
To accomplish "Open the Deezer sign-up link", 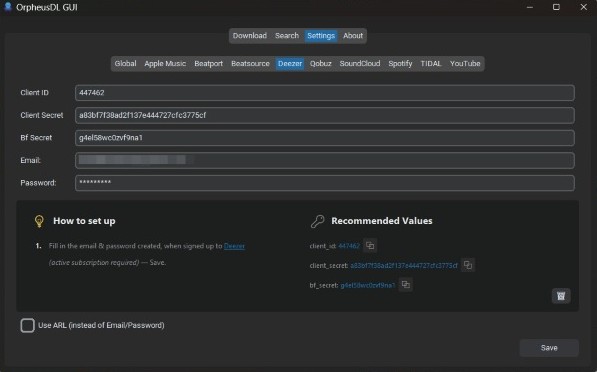I will point(235,246).
